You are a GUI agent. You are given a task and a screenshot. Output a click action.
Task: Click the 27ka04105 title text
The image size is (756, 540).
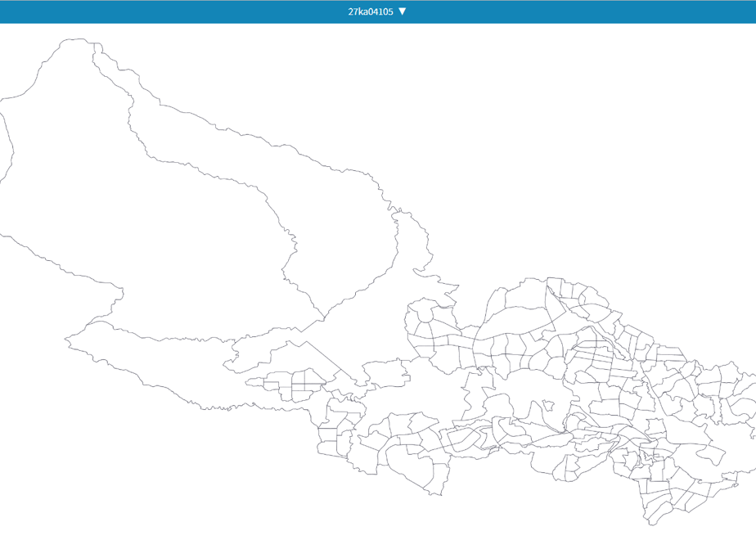[371, 11]
